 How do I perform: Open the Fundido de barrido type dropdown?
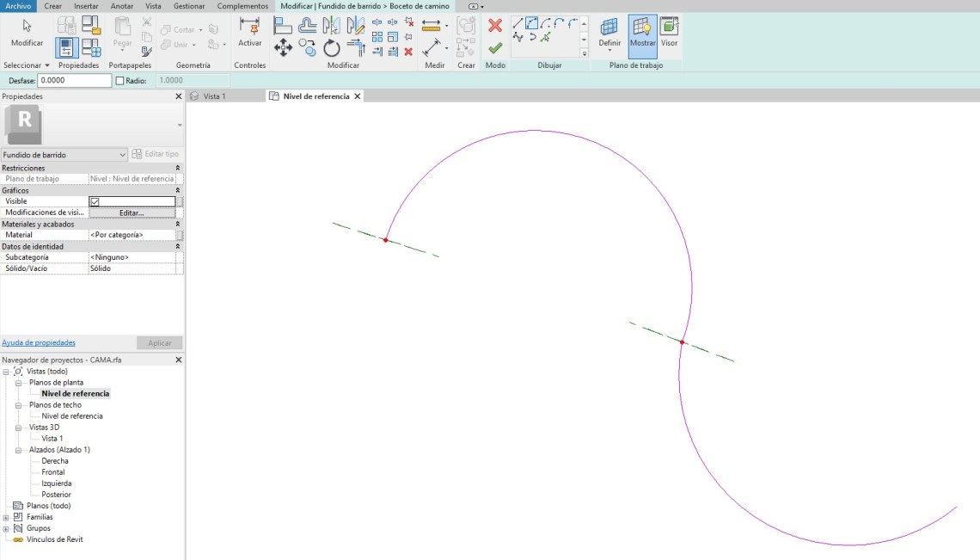click(64, 155)
